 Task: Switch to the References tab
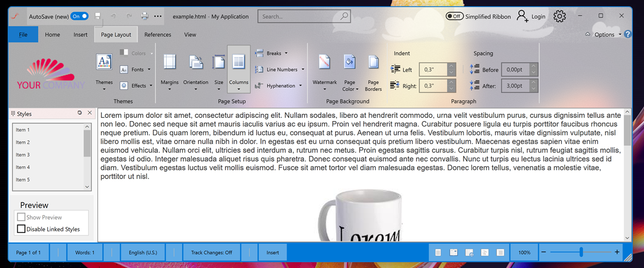(158, 34)
